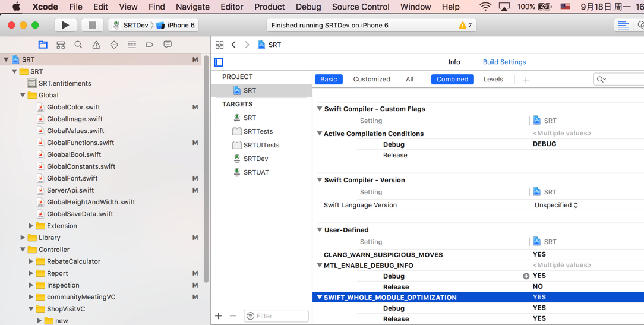Open the Project navigator folder icon

(x=43, y=45)
